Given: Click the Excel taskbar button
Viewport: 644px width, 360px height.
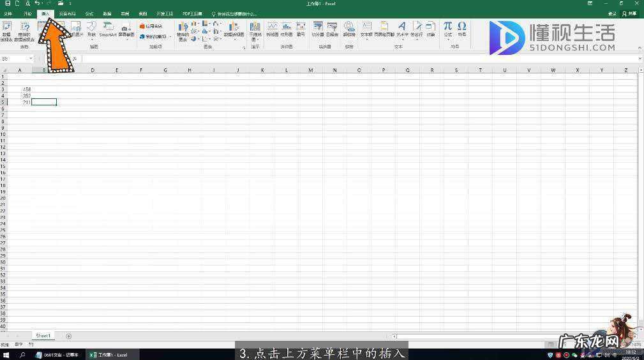Looking at the screenshot, I should (112, 355).
